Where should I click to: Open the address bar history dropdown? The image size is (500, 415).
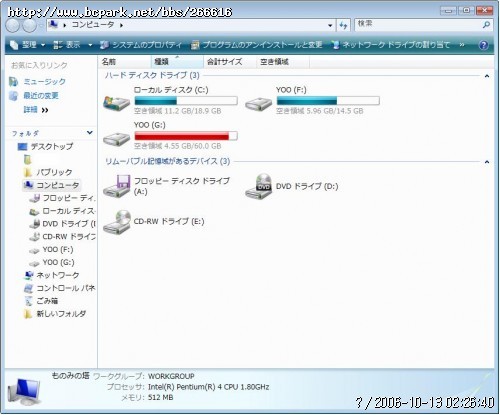click(330, 25)
